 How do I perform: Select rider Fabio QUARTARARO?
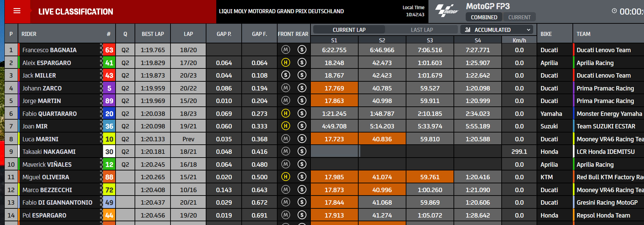(x=49, y=114)
